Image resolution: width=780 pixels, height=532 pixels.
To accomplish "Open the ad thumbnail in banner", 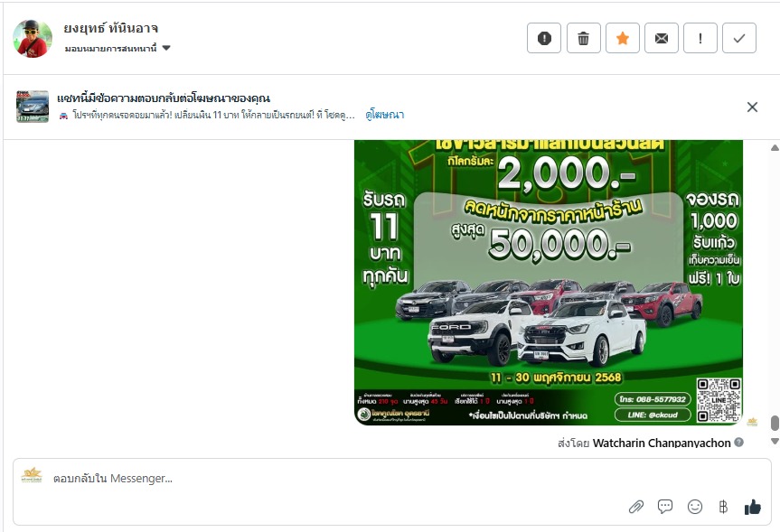I will (x=33, y=107).
